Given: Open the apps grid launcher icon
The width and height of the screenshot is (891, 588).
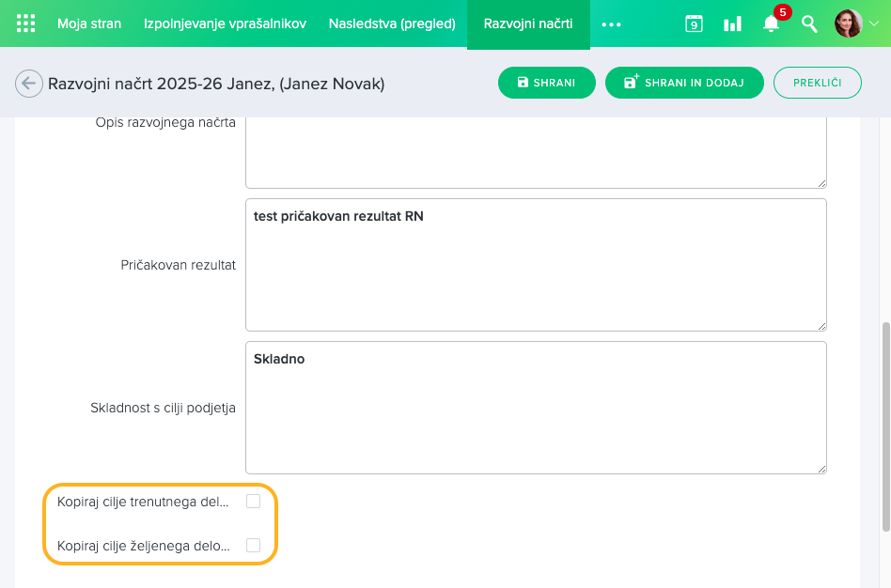Looking at the screenshot, I should (x=26, y=23).
